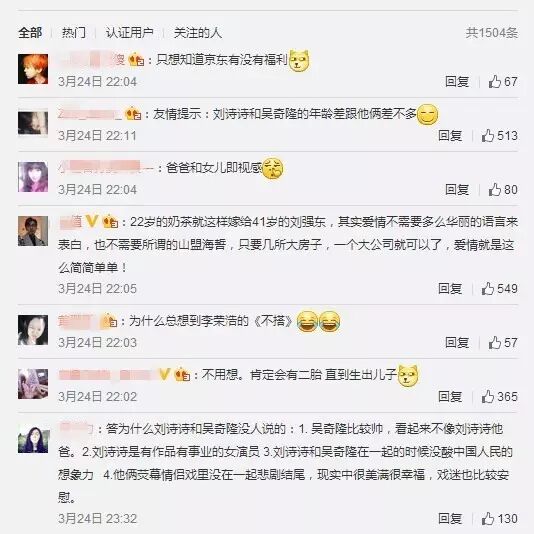
Task: Like the comment with 67 likes
Action: point(494,82)
